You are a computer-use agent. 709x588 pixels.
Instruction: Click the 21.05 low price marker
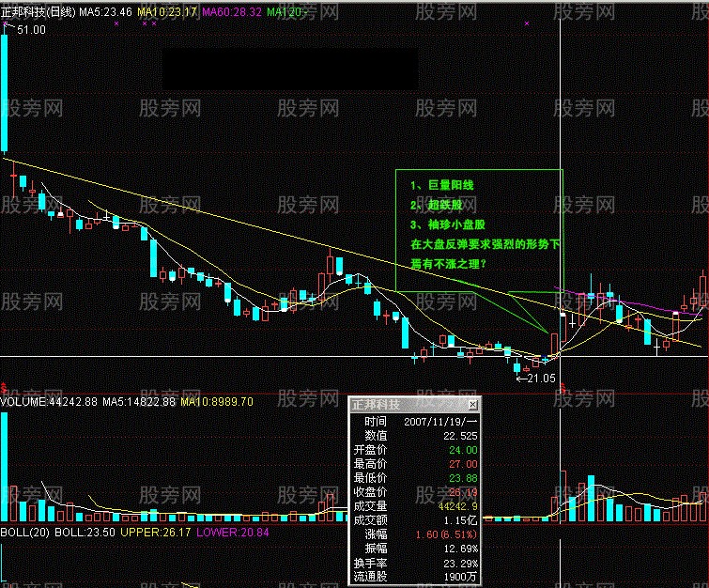(541, 379)
